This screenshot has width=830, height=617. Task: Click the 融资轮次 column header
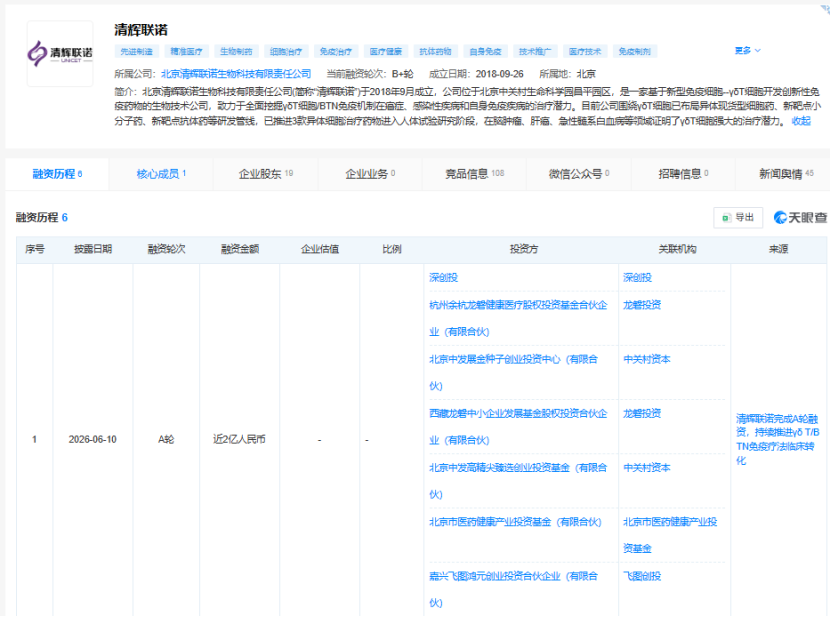[166, 249]
